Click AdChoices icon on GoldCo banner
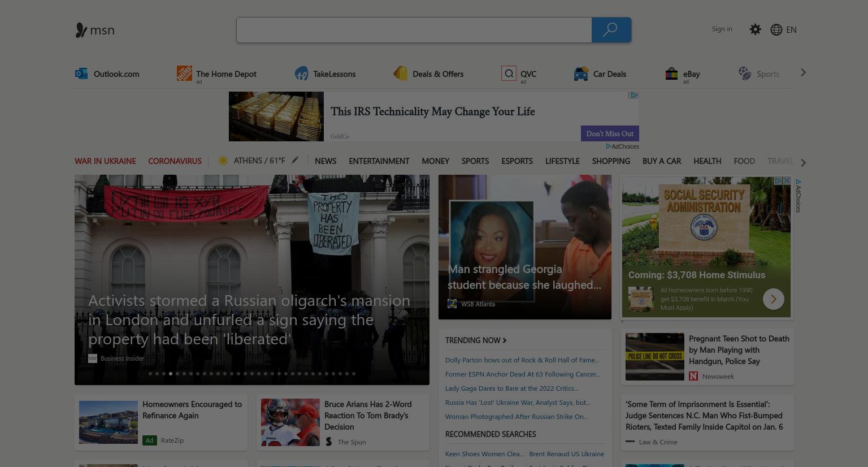Viewport: 868px width, 467px height. click(634, 96)
